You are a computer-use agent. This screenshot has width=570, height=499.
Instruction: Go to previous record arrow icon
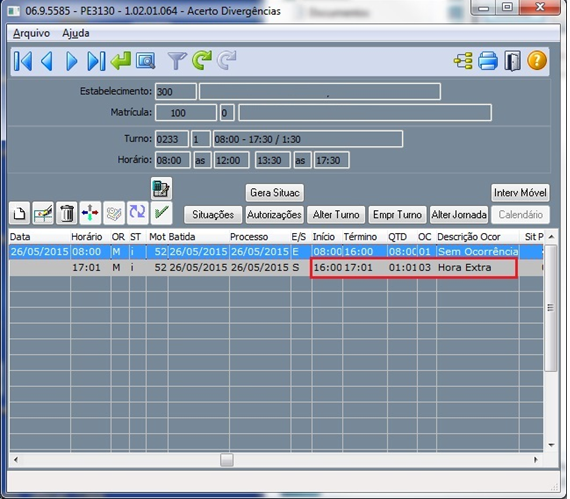coord(47,61)
